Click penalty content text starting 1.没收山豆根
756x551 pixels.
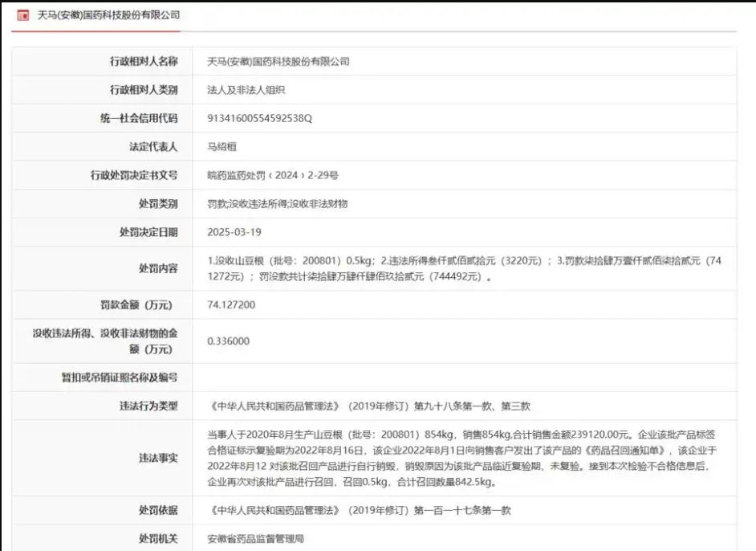pos(465,269)
